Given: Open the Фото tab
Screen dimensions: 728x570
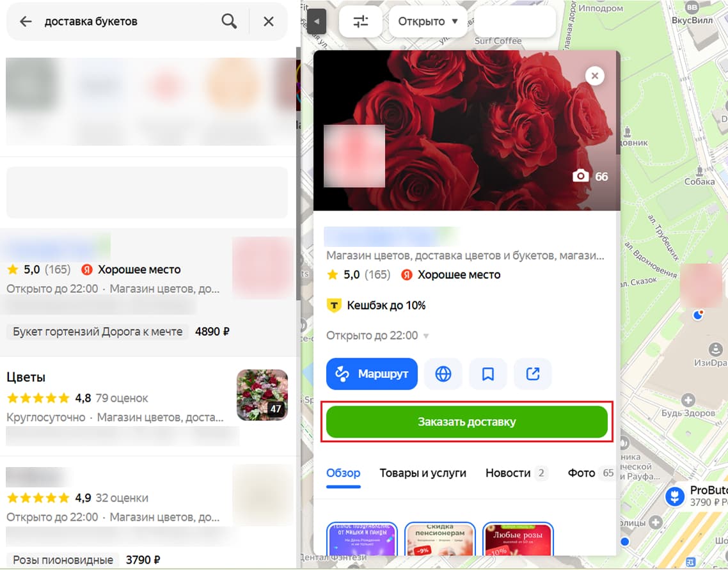Looking at the screenshot, I should (590, 473).
